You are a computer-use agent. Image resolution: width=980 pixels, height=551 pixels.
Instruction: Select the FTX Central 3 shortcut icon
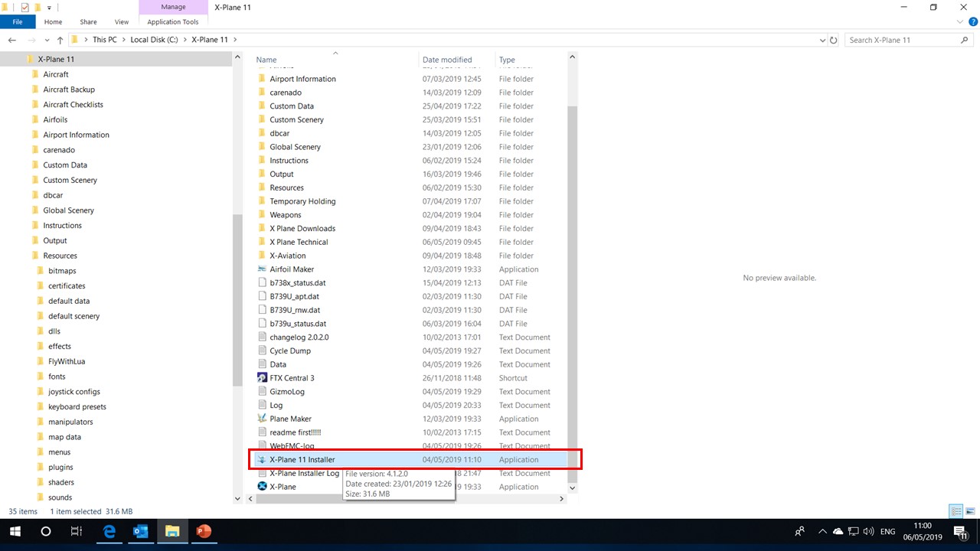tap(262, 378)
